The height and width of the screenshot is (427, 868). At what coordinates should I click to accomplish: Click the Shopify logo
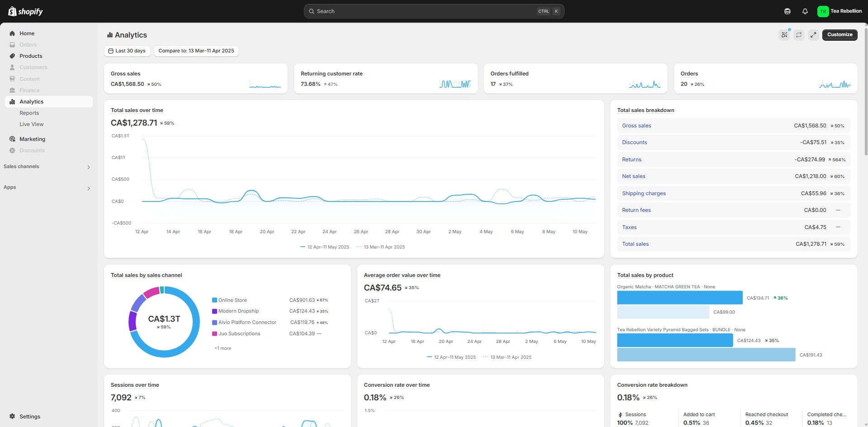tap(25, 11)
